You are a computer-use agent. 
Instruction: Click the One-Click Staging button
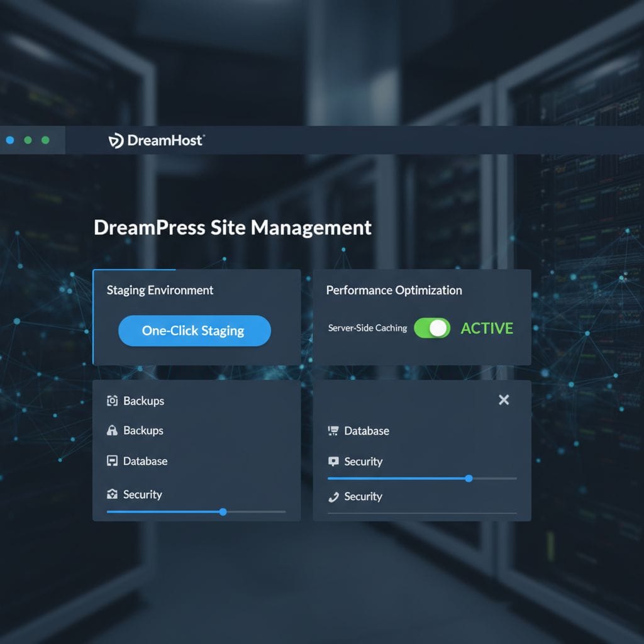click(194, 331)
